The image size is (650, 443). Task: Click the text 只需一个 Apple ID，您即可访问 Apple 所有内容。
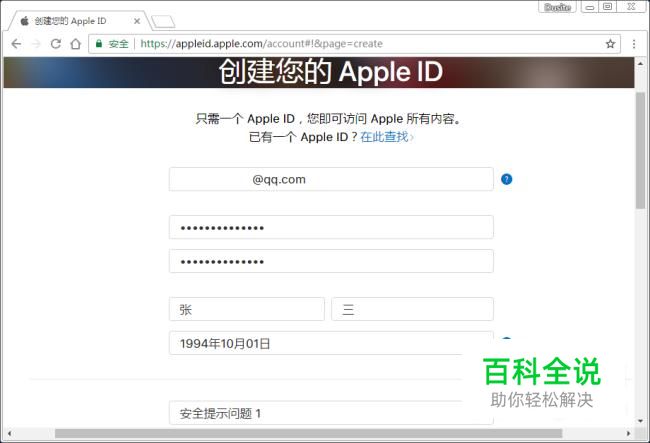tap(328, 119)
